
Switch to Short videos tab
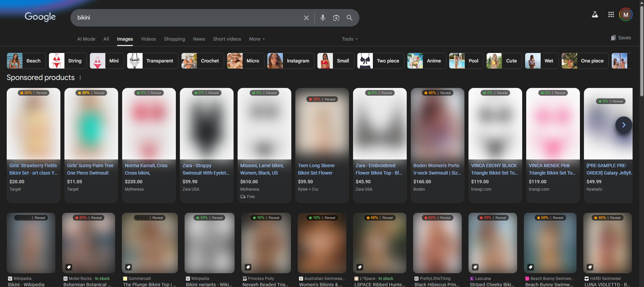coord(227,39)
